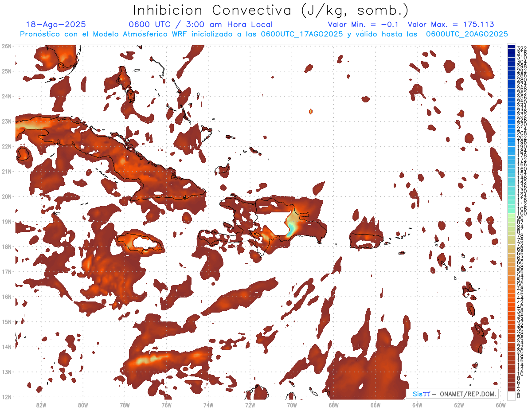
Task: Click the "16N" latitude label
Action: [6, 297]
